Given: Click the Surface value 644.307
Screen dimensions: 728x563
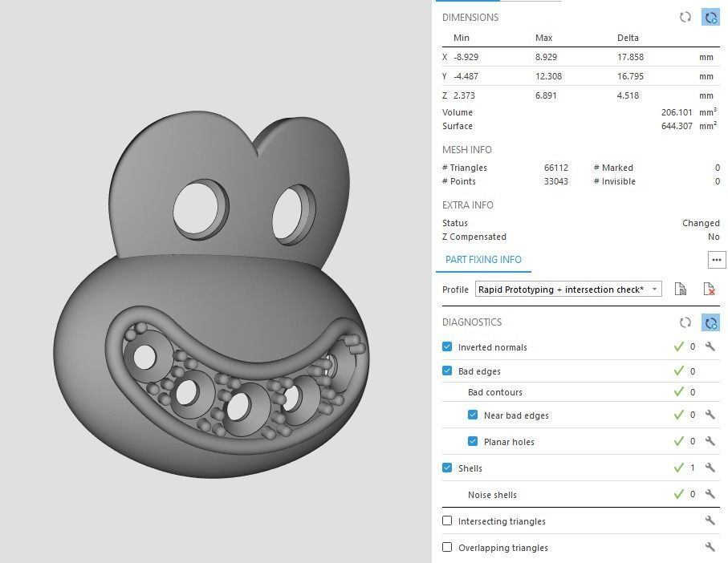Looking at the screenshot, I should click(677, 126).
